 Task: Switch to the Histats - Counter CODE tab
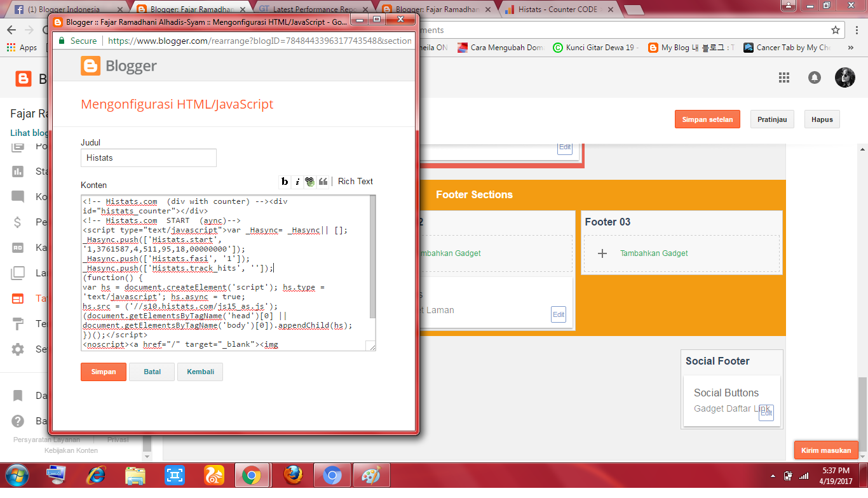click(x=557, y=10)
